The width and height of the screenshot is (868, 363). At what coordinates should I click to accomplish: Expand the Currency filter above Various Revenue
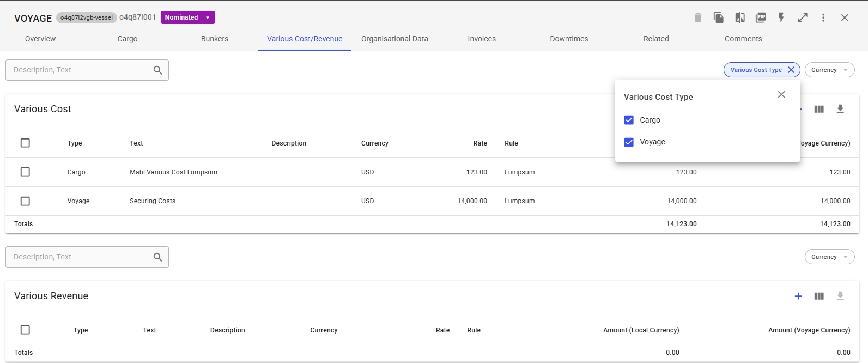(829, 257)
